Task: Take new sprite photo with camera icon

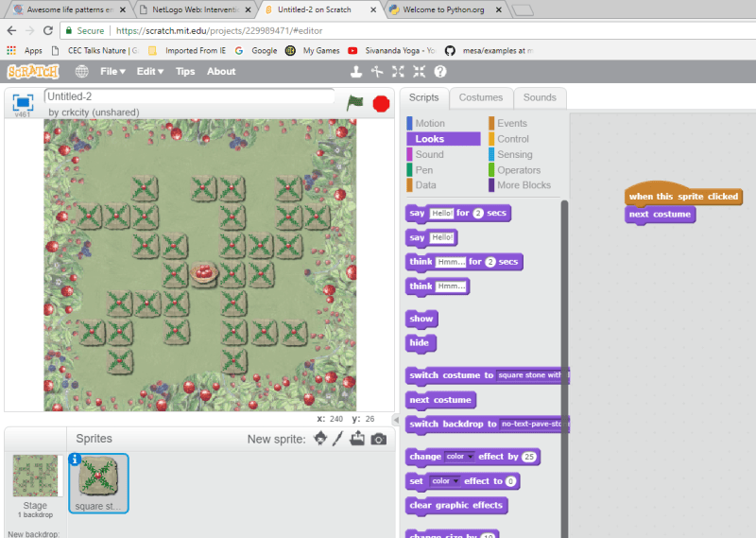Action: pyautogui.click(x=379, y=439)
